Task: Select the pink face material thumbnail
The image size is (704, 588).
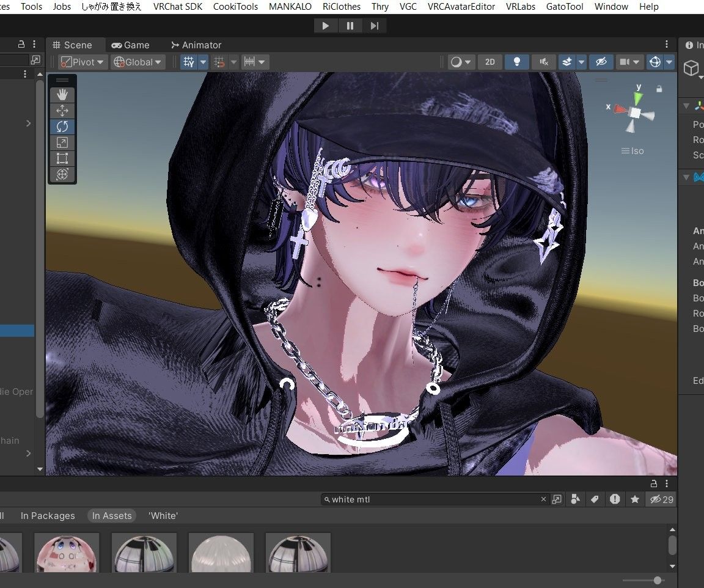Action: click(67, 553)
